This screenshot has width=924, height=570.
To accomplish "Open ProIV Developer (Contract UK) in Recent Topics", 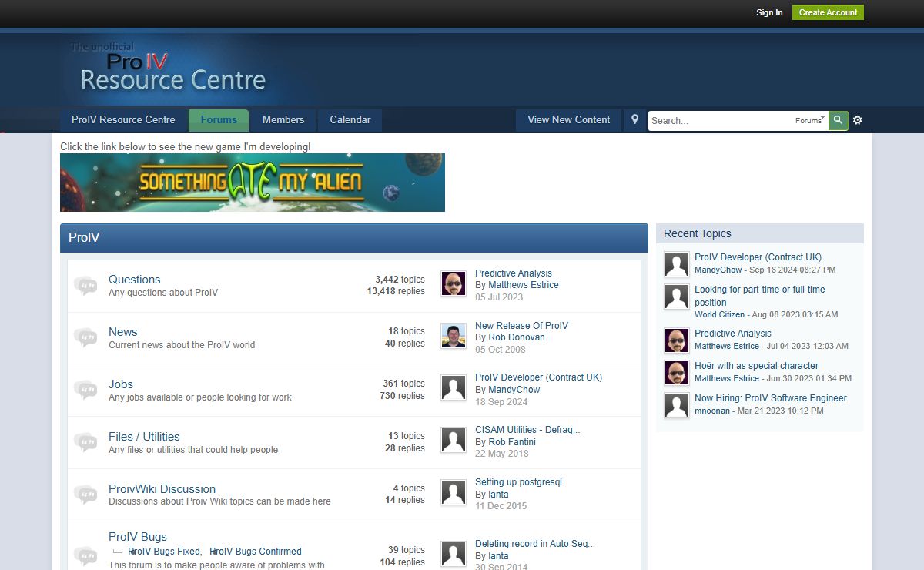I will [x=758, y=257].
